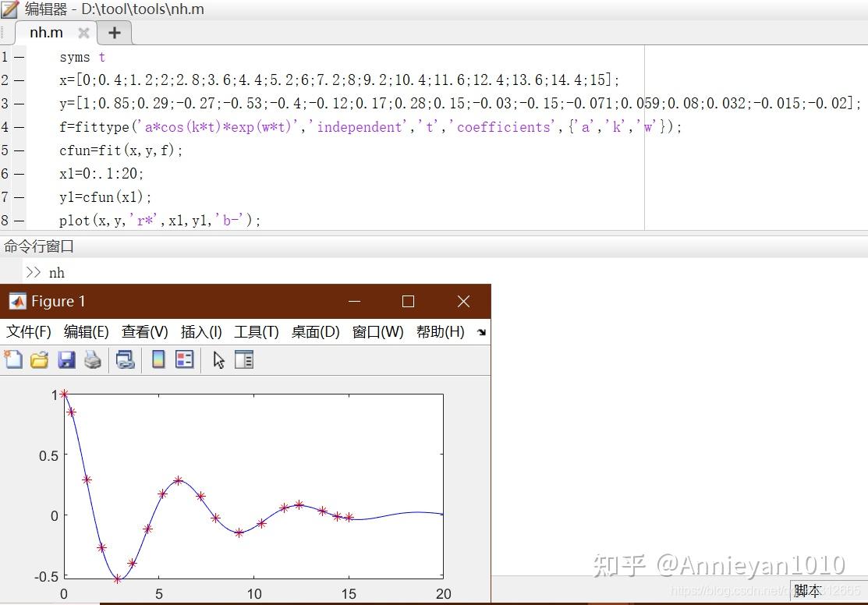Insert a legend using the legend icon
This screenshot has width=868, height=605.
[x=184, y=359]
